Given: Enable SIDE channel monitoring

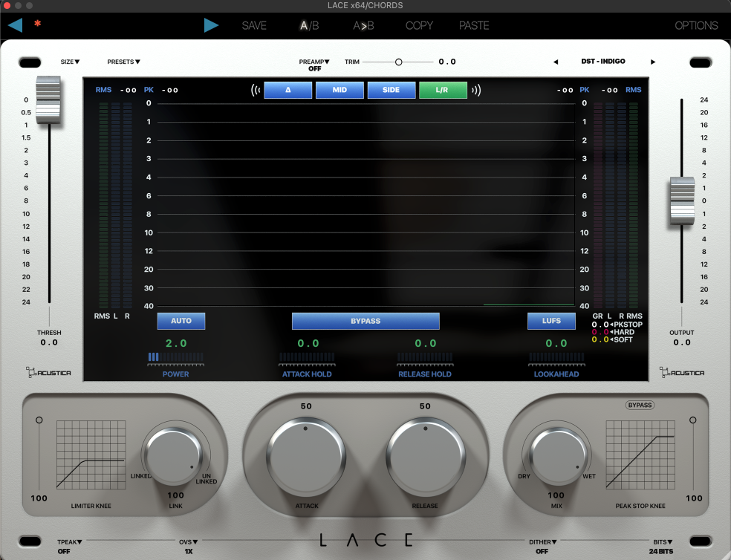Looking at the screenshot, I should [x=392, y=89].
